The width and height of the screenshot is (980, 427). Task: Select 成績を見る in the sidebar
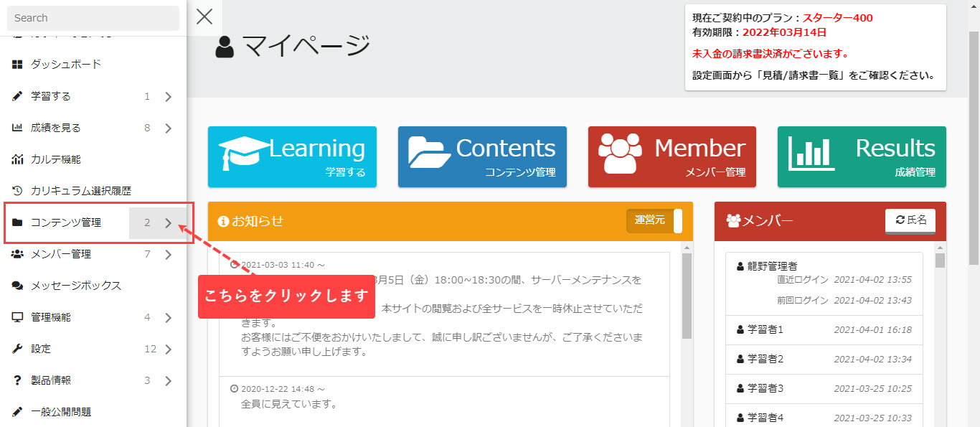click(56, 128)
